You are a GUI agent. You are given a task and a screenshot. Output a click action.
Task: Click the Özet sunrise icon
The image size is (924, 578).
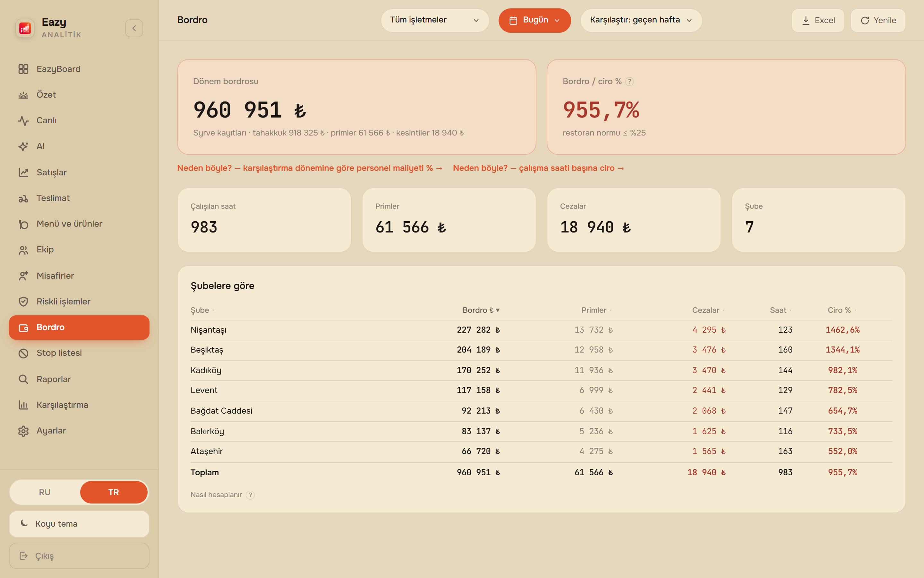coord(23,95)
